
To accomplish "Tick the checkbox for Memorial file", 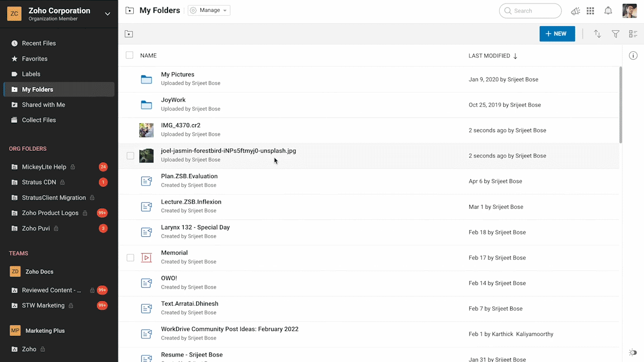I will pos(130,258).
